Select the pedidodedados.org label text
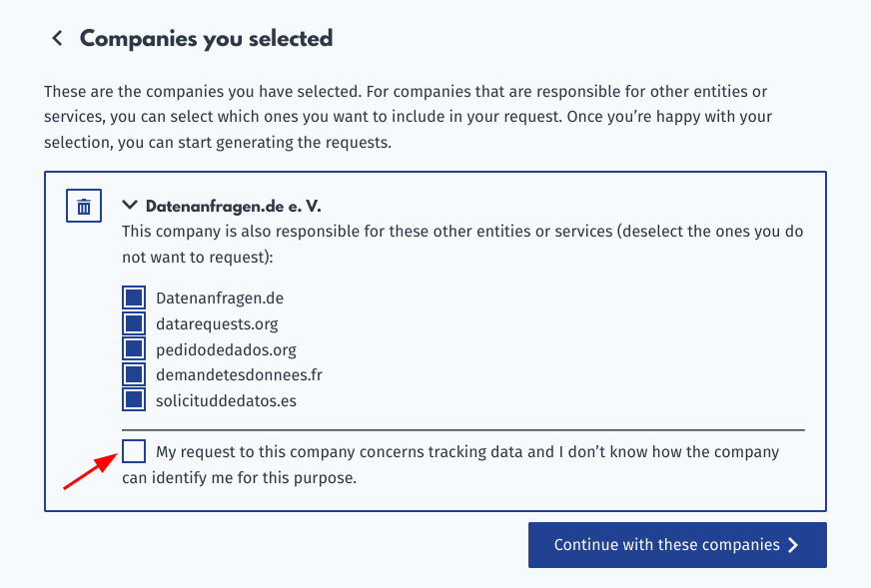 point(226,349)
